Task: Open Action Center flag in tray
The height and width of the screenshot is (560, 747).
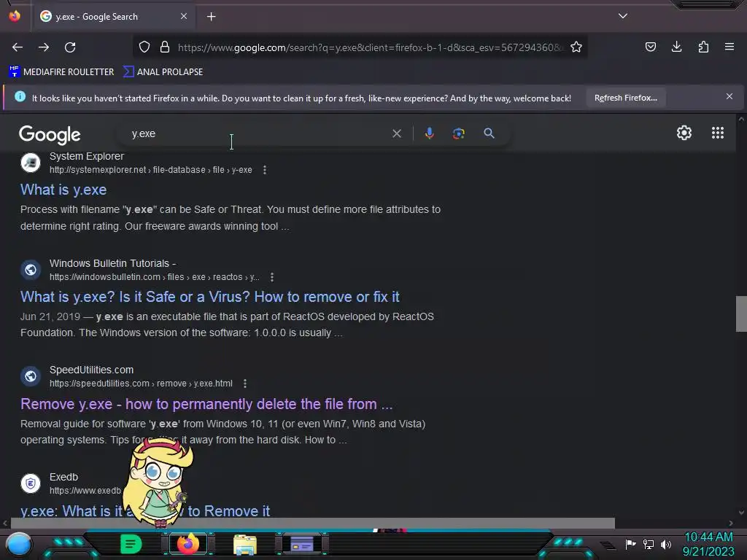Action: point(630,544)
